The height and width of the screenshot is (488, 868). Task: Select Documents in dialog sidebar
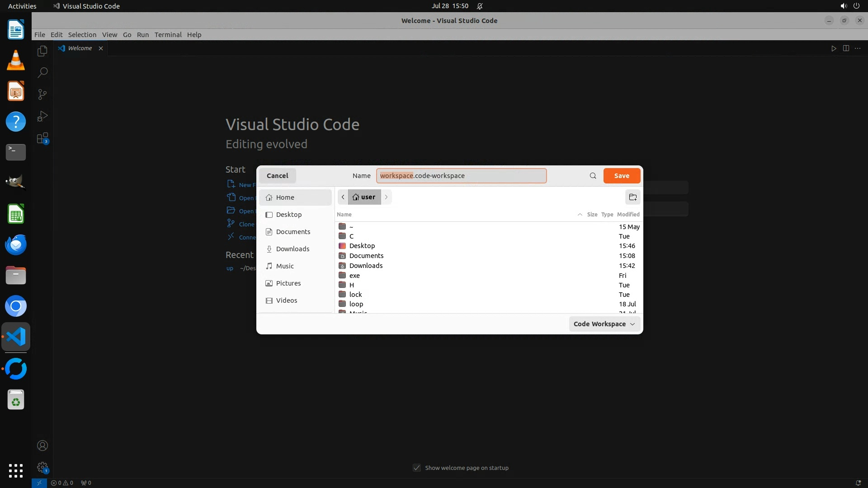pyautogui.click(x=293, y=232)
